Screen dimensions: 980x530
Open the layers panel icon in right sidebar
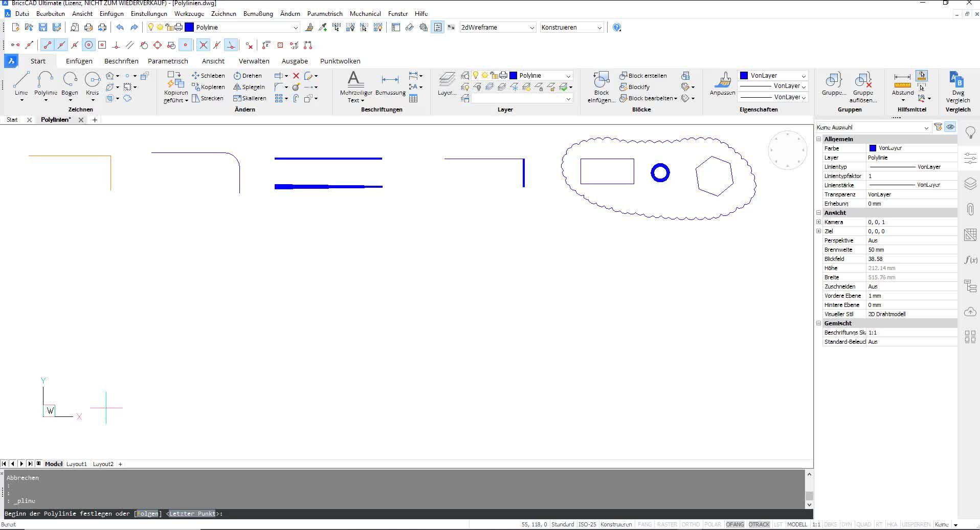[x=970, y=184]
